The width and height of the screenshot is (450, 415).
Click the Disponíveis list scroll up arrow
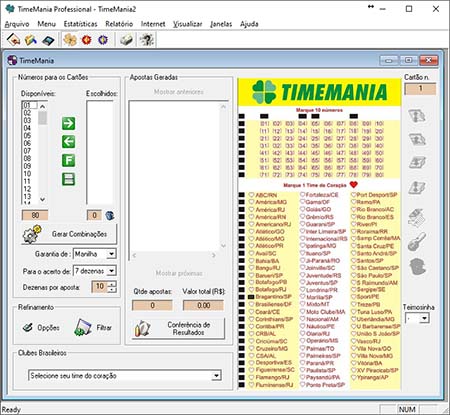pyautogui.click(x=42, y=107)
